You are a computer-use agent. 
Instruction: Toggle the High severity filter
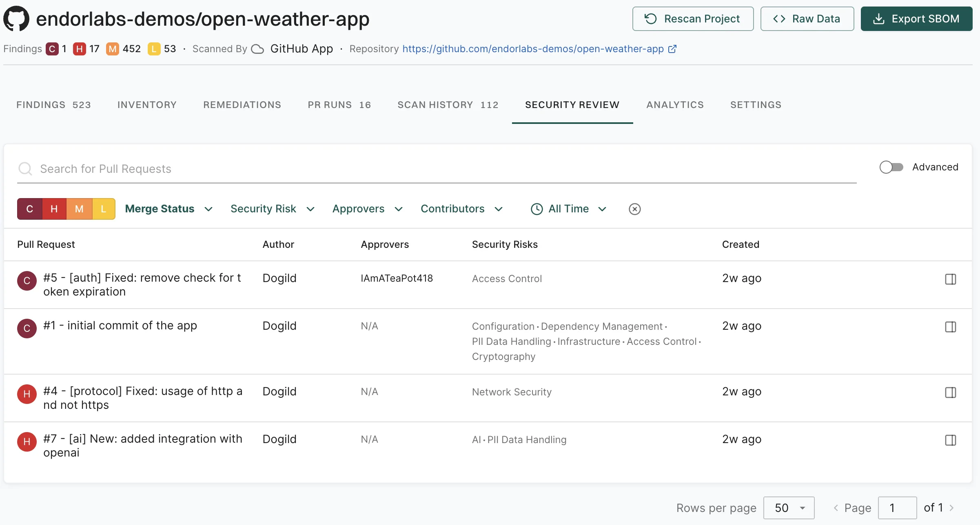[54, 209]
